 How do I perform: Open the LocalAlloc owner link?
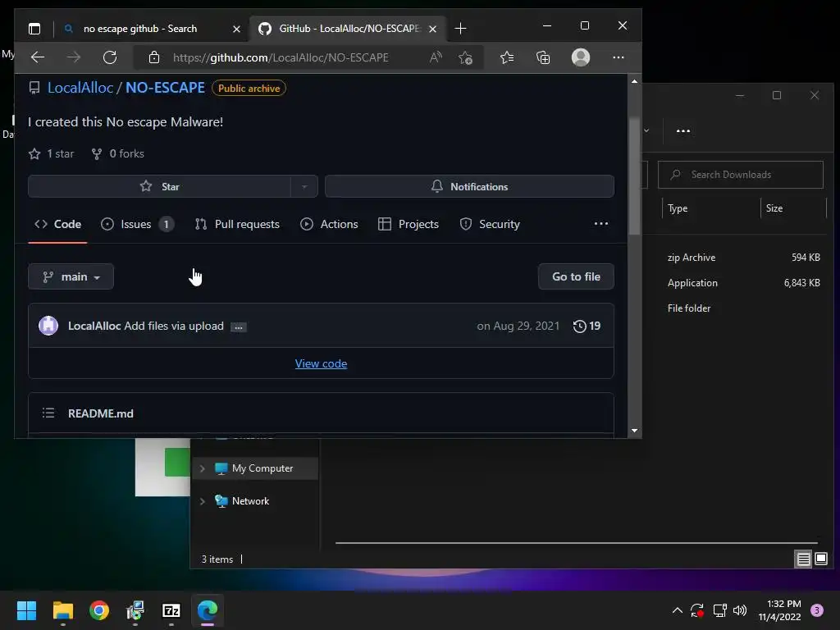pos(80,88)
